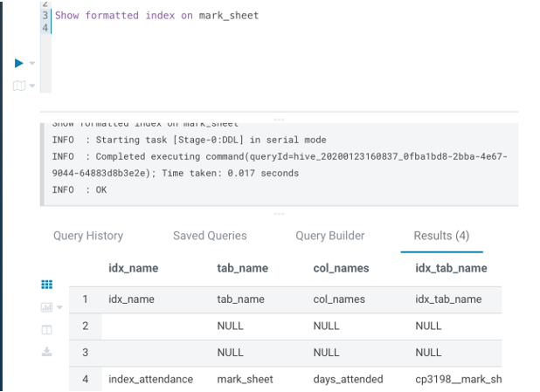
Task: Switch to the Saved Queries tab
Action: [210, 236]
